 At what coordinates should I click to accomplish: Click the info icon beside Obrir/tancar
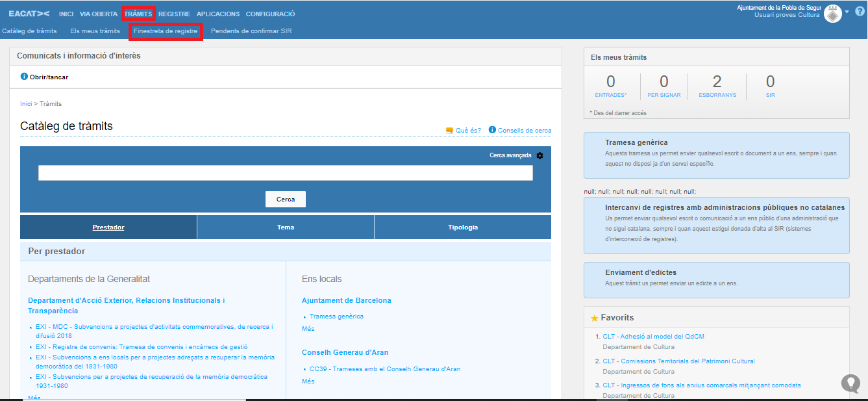coord(24,77)
